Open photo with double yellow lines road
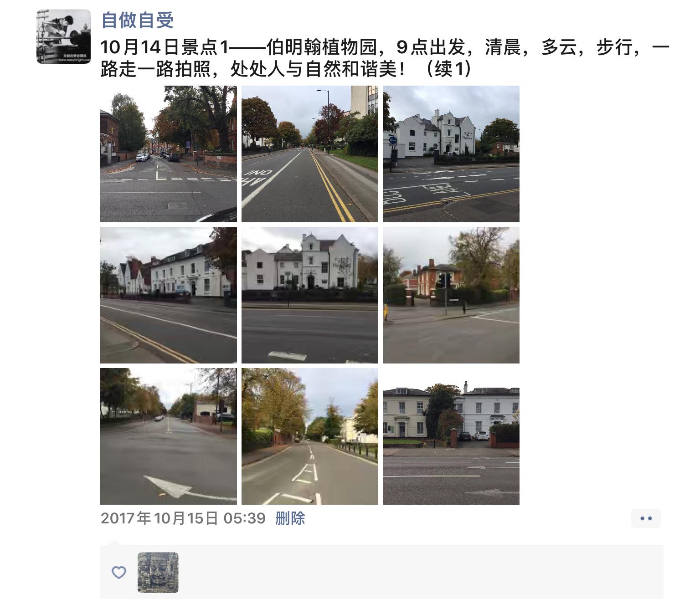The height and width of the screenshot is (599, 700). coord(310,154)
